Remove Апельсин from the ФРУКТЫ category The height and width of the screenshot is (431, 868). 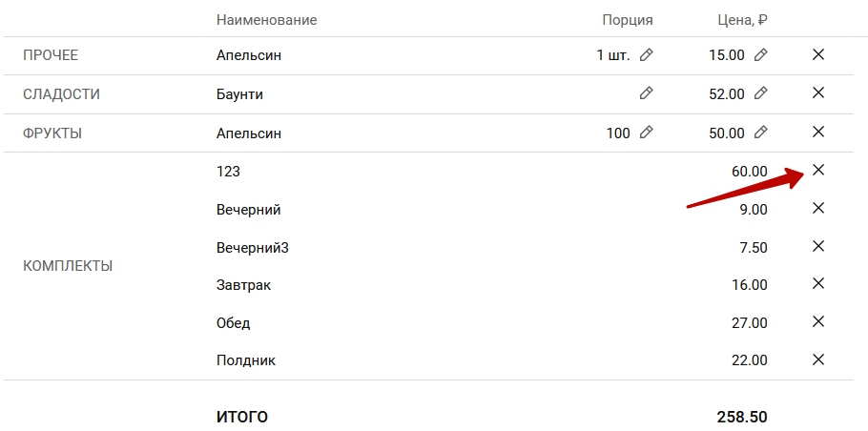[x=817, y=132]
